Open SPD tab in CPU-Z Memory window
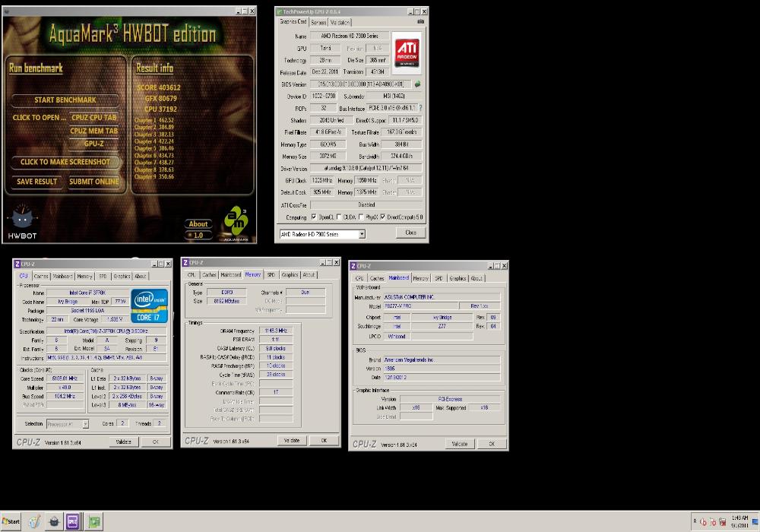 click(x=271, y=274)
